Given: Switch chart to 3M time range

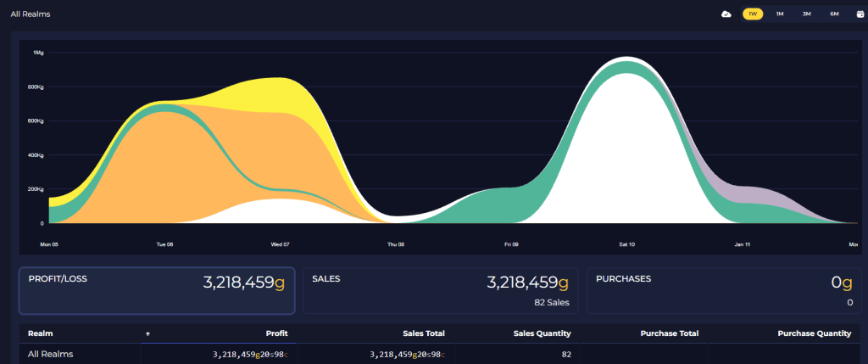Looking at the screenshot, I should pyautogui.click(x=806, y=14).
